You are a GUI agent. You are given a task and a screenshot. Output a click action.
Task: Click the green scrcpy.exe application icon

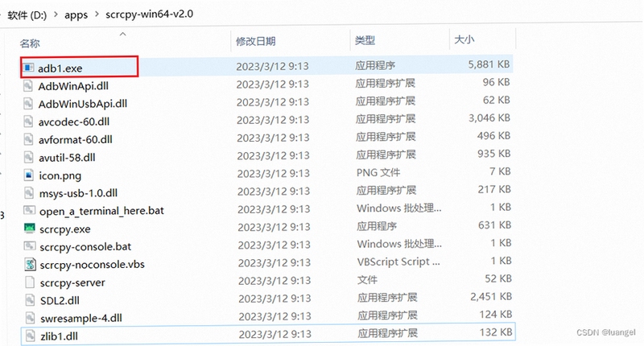[30, 229]
